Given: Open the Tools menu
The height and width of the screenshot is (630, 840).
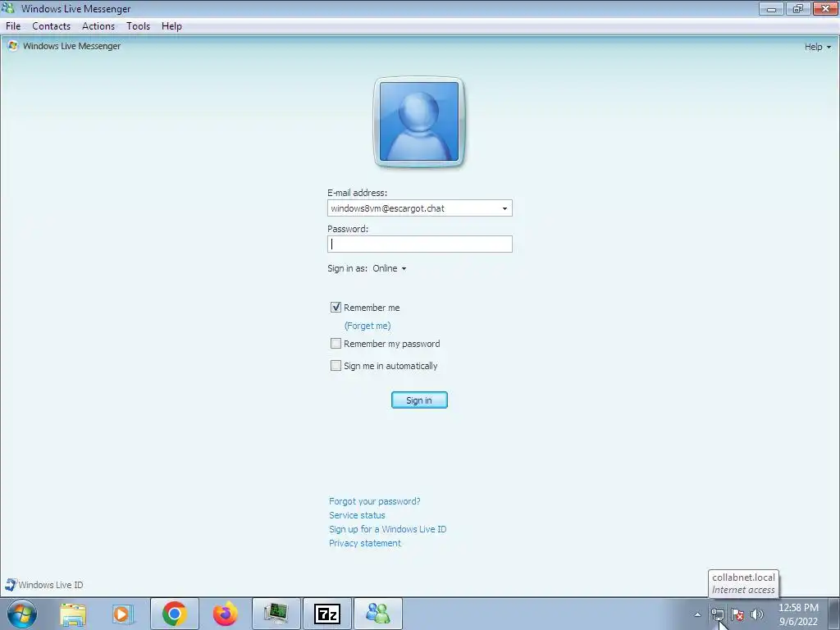Looking at the screenshot, I should coord(138,25).
